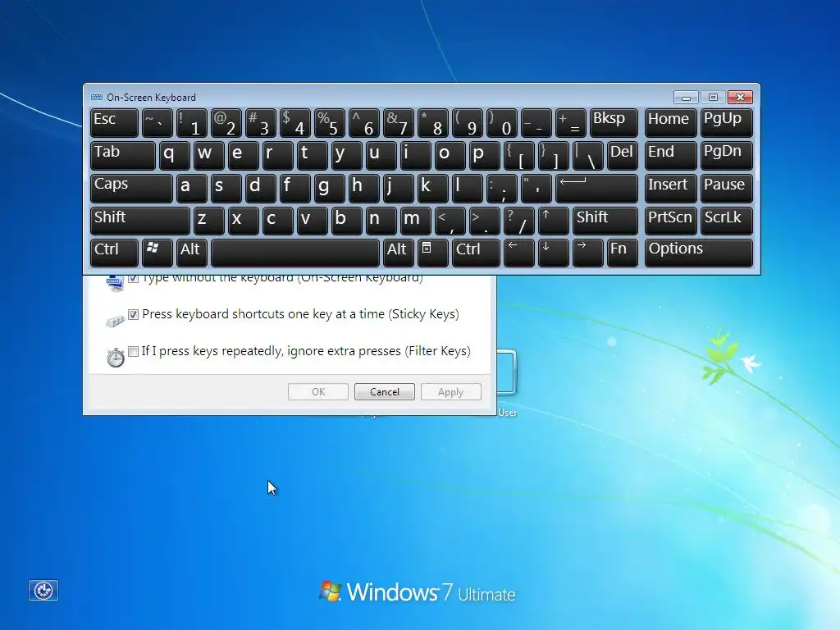Viewport: 840px width, 630px height.
Task: Tap the letter p key
Action: click(x=484, y=155)
